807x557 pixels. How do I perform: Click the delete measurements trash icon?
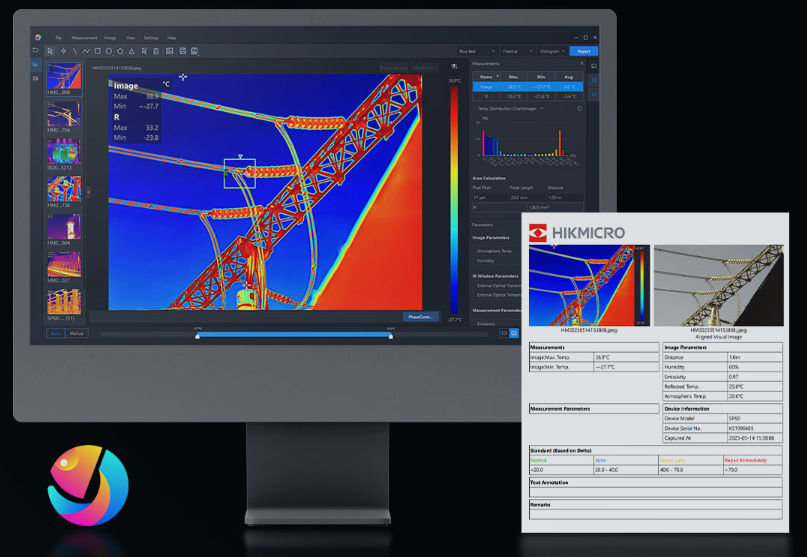(157, 50)
